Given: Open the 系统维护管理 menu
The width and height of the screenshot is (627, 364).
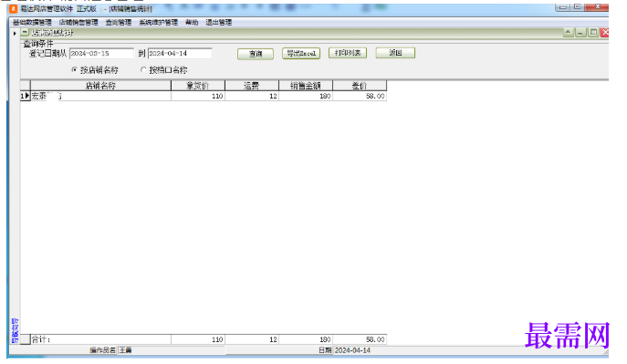Looking at the screenshot, I should 159,23.
